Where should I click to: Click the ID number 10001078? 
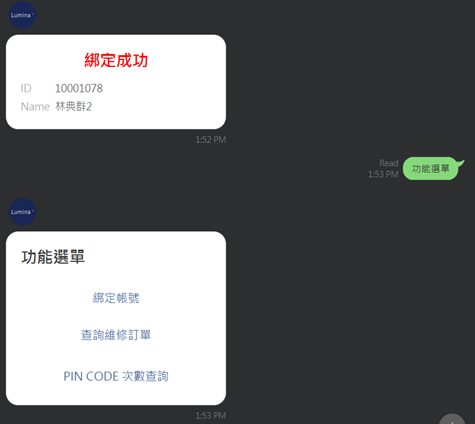click(x=79, y=88)
